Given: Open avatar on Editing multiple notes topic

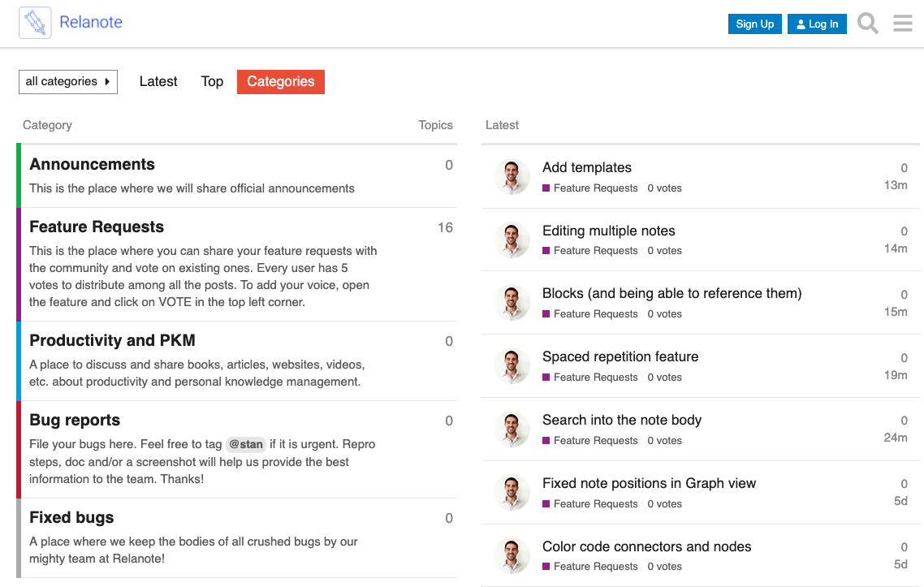Looking at the screenshot, I should click(512, 240).
